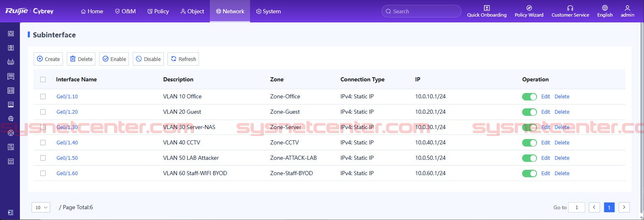Toggle the VLAN 40 CCTV switch
The image size is (644, 220).
tap(530, 142)
